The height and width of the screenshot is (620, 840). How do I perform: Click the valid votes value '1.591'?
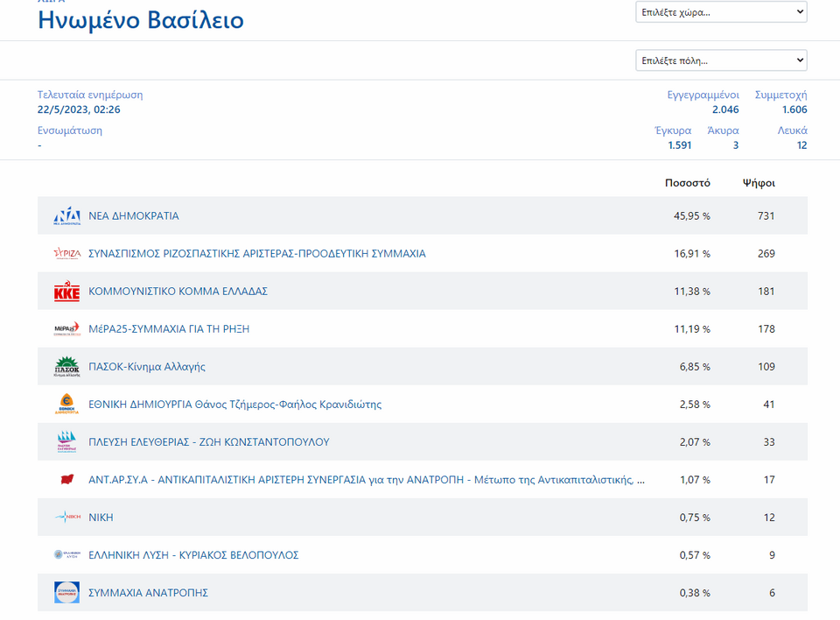pyautogui.click(x=679, y=145)
